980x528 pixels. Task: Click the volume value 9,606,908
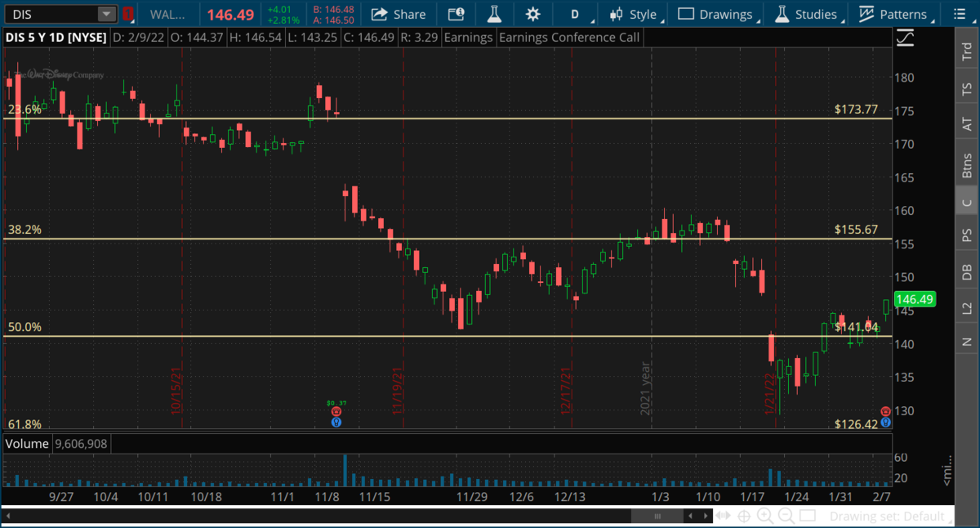click(81, 444)
